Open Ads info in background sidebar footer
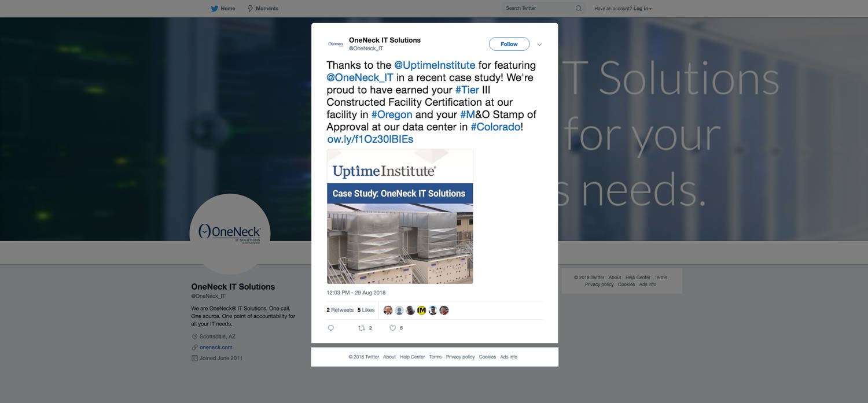 point(648,284)
